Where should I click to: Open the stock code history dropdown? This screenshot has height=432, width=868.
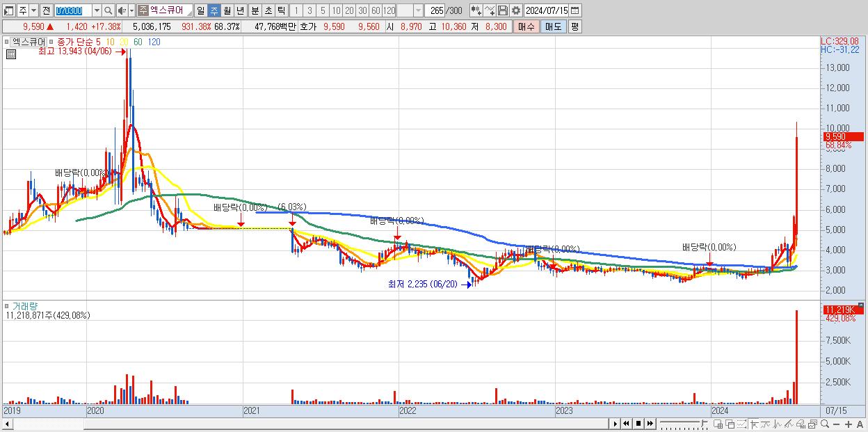97,10
